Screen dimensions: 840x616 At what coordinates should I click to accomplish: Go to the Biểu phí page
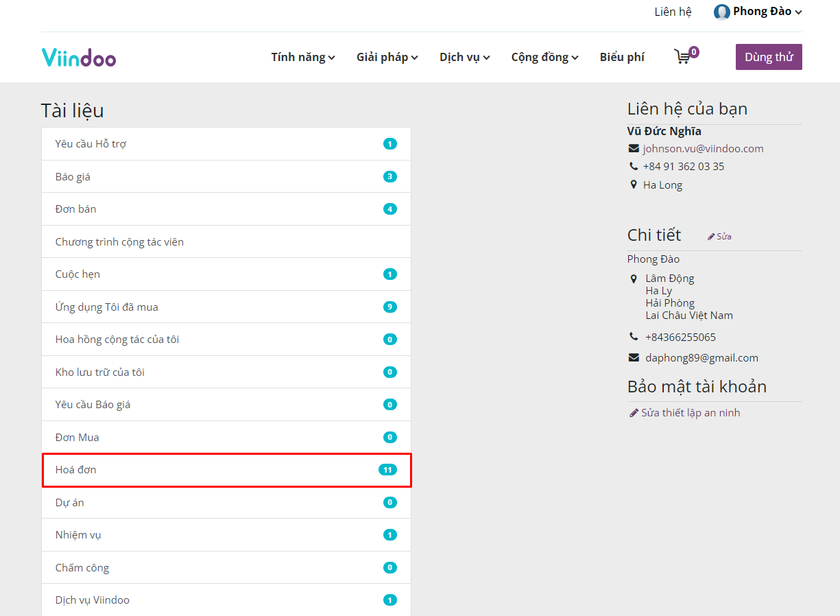coord(622,57)
